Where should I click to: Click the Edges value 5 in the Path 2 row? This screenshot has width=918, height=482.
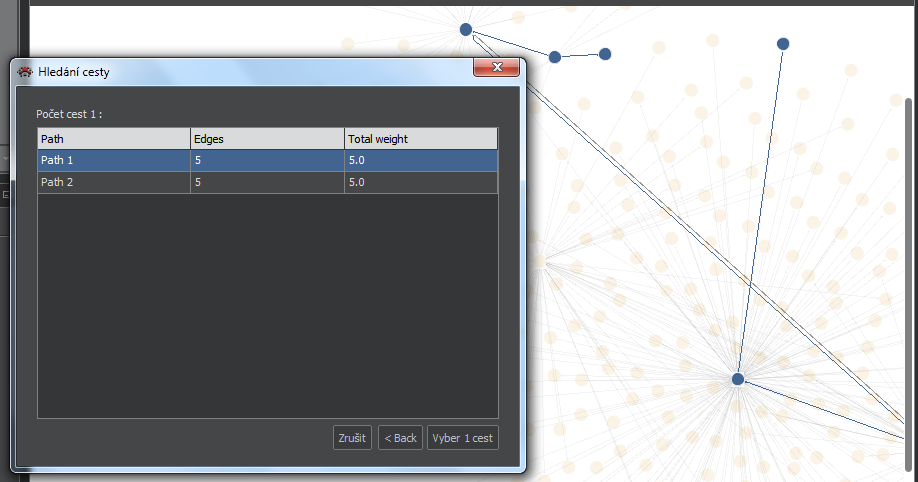pos(198,182)
